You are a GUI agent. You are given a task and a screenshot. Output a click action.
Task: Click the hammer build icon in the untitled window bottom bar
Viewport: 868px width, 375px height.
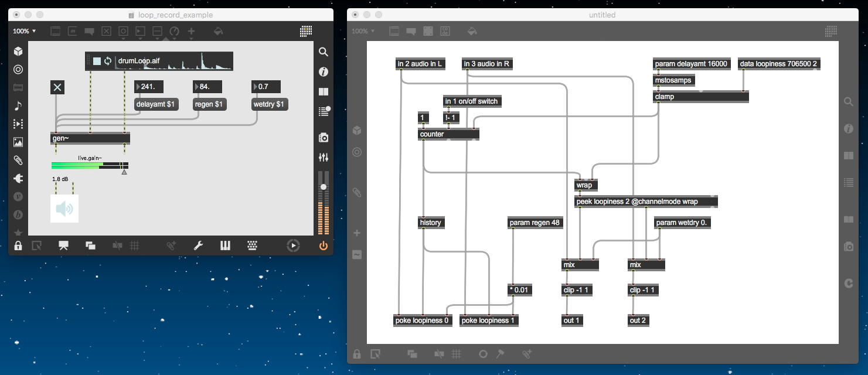point(500,354)
